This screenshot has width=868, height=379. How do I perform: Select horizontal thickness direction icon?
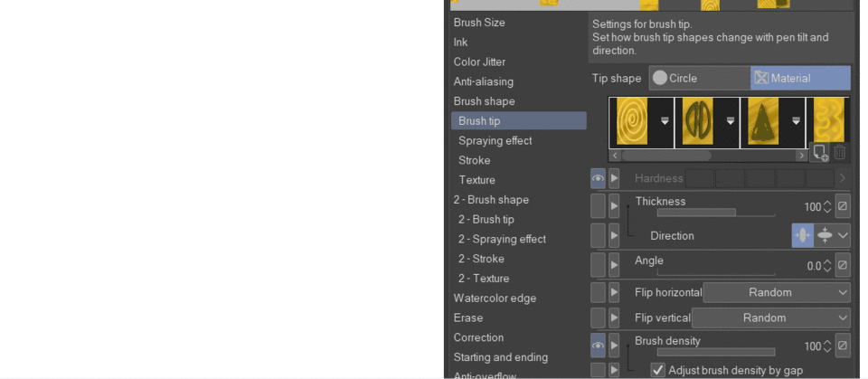pos(802,235)
